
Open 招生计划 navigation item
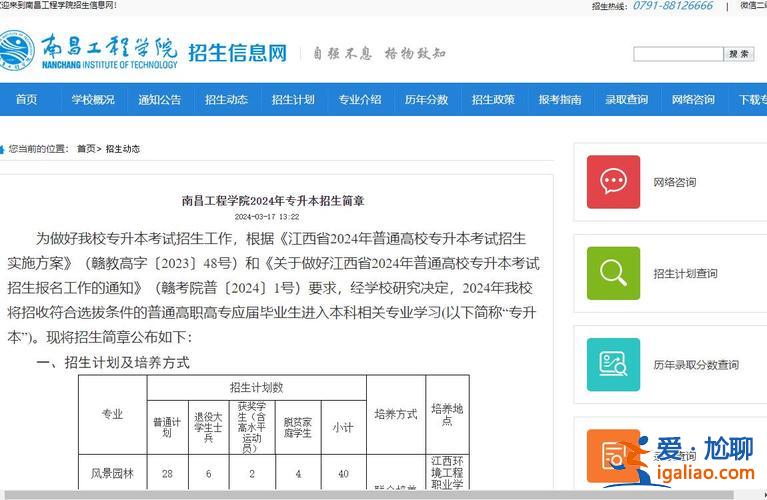(x=293, y=100)
